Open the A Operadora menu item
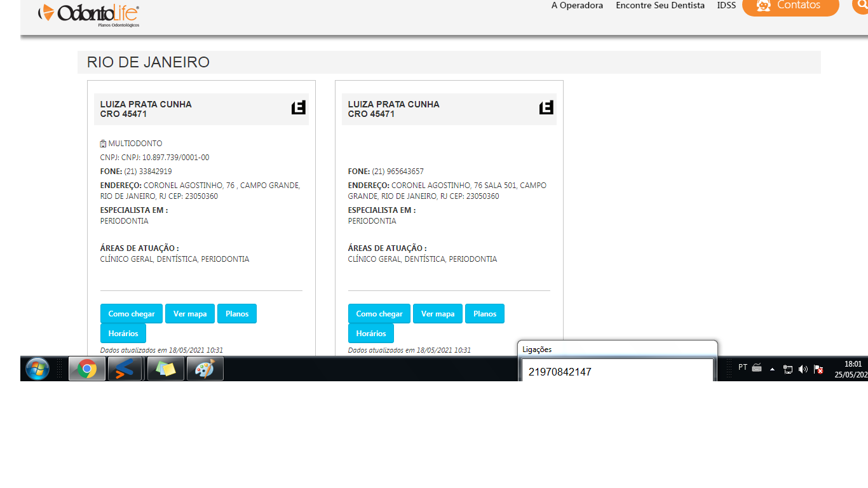 [577, 5]
